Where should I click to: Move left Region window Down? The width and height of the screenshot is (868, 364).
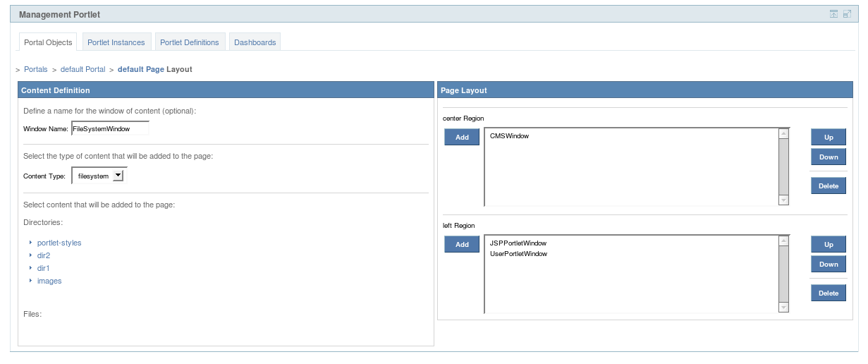pyautogui.click(x=828, y=265)
